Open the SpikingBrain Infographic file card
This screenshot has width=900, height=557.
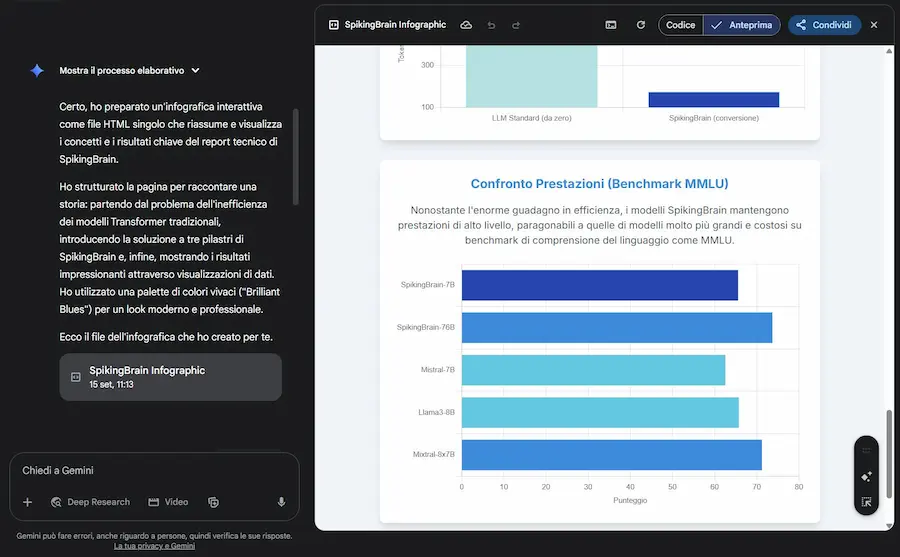pos(170,377)
